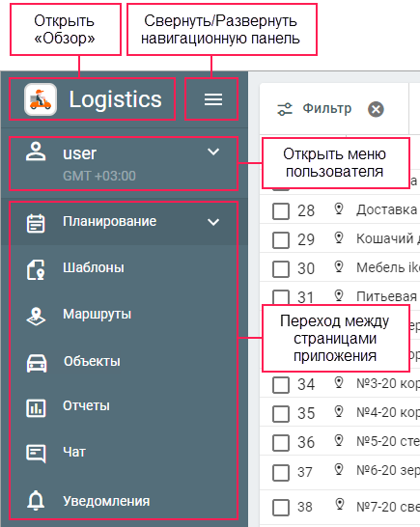
Task: Click the Чат speech bubble icon
Action: coord(36,454)
